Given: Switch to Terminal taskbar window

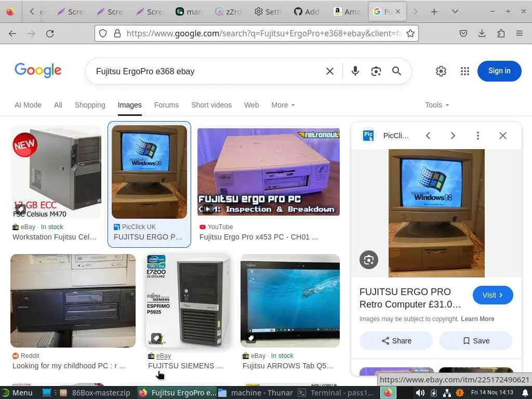Looking at the screenshot, I should click(x=336, y=393).
